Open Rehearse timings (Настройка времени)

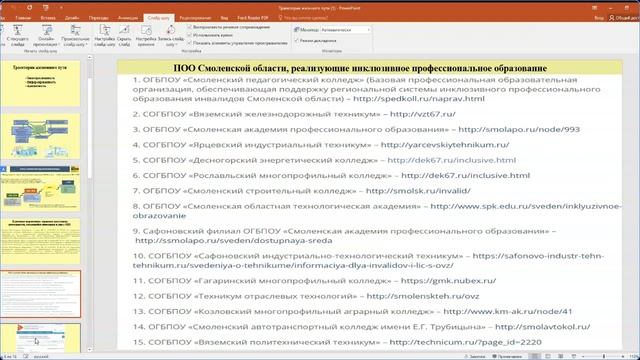click(x=146, y=35)
